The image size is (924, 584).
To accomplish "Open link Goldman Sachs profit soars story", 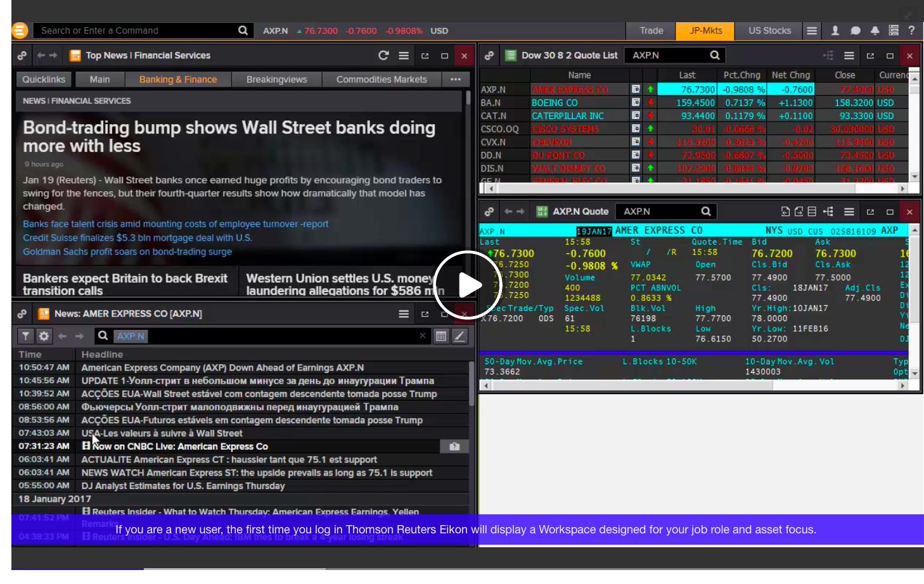I will tap(127, 252).
